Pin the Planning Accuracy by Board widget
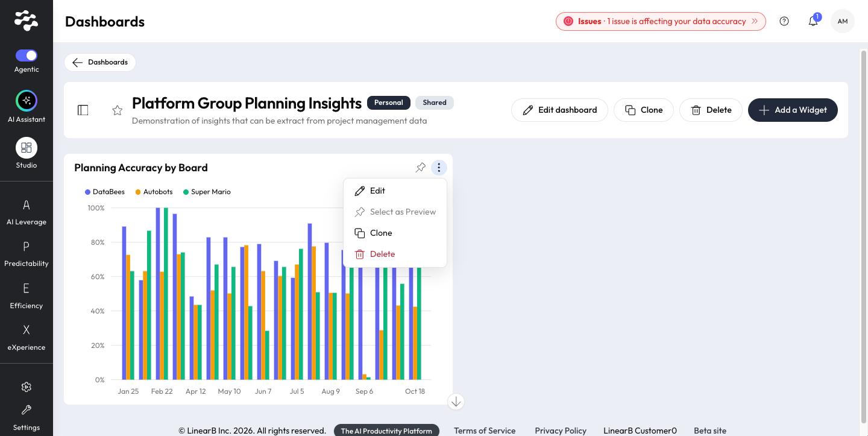This screenshot has height=436, width=868. click(421, 168)
